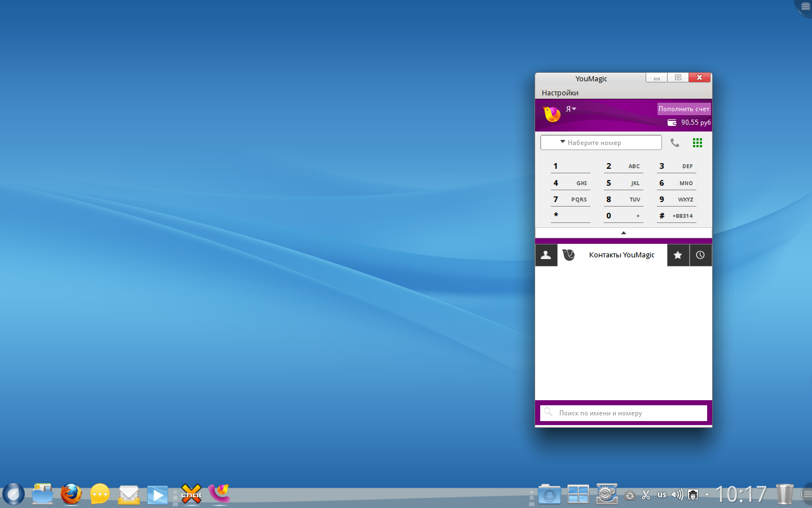Screen dimensions: 812x508
Task: Switch to the all contacts person tab
Action: [x=546, y=255]
